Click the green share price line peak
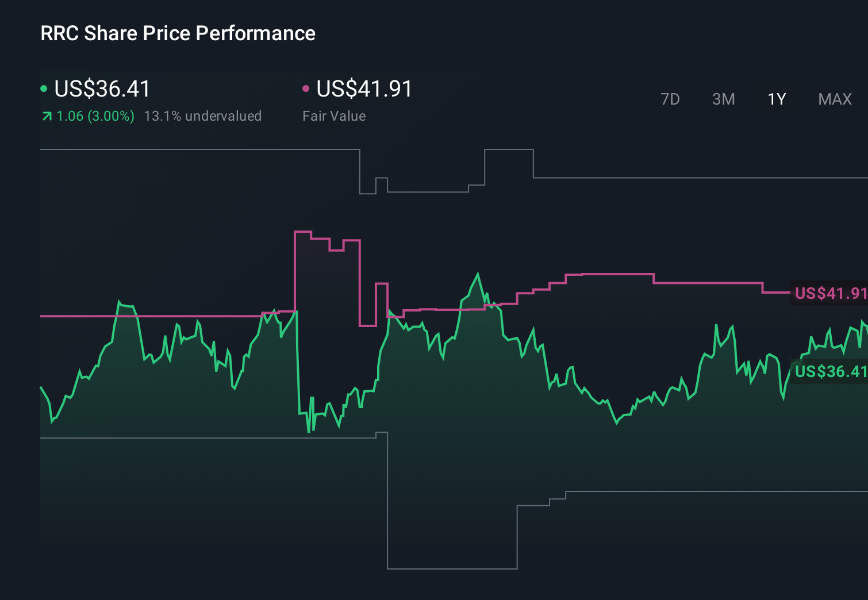 (479, 275)
